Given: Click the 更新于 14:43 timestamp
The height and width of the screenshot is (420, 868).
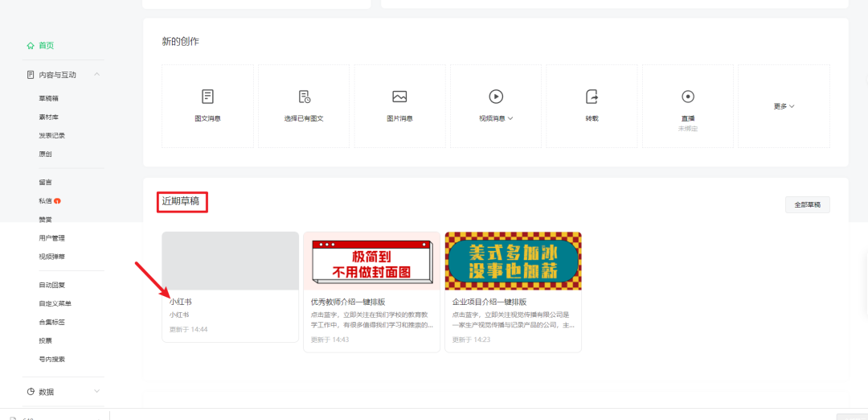Looking at the screenshot, I should [330, 339].
